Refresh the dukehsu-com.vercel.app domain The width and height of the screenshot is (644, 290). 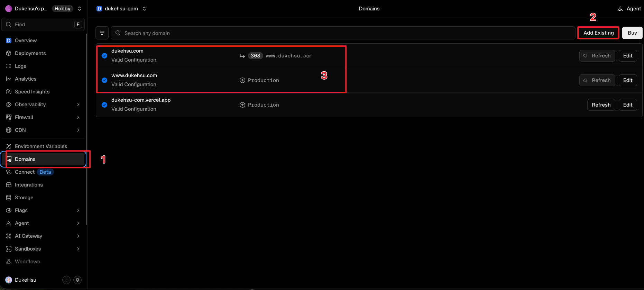(x=601, y=105)
